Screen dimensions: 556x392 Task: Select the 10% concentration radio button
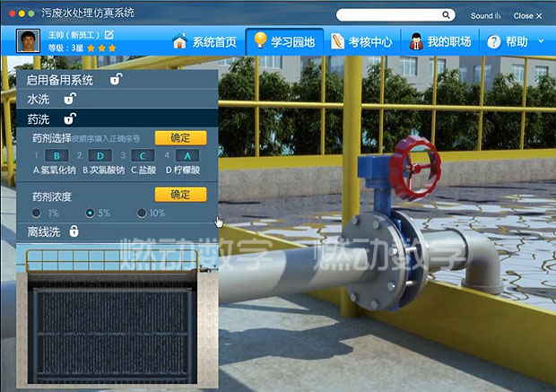pos(142,213)
